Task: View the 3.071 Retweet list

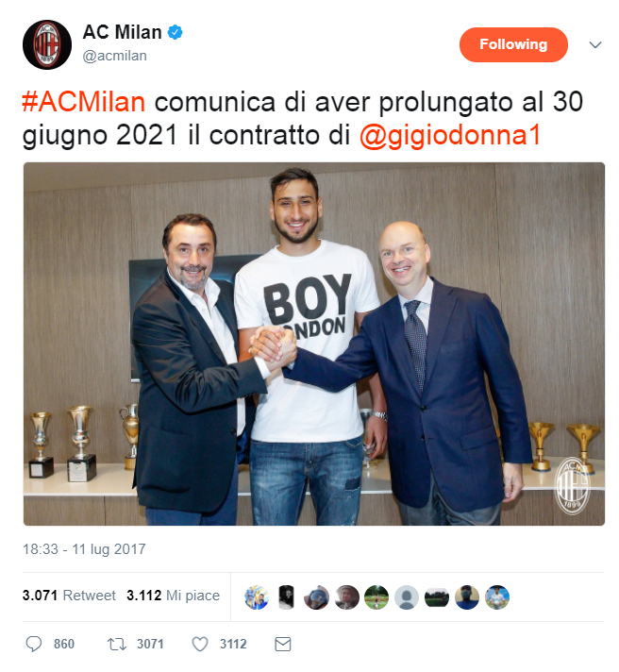Action: coord(69,596)
